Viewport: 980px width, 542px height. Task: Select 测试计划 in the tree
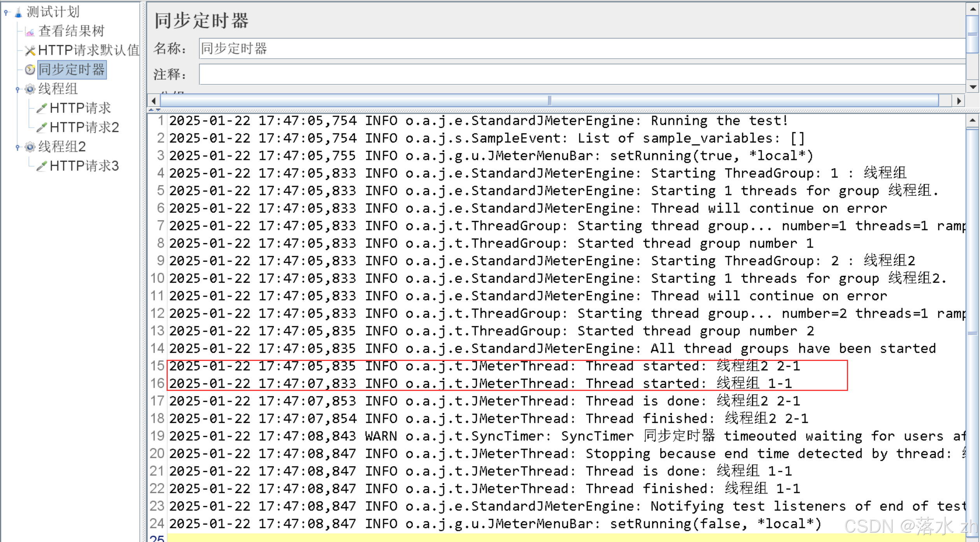click(x=53, y=12)
